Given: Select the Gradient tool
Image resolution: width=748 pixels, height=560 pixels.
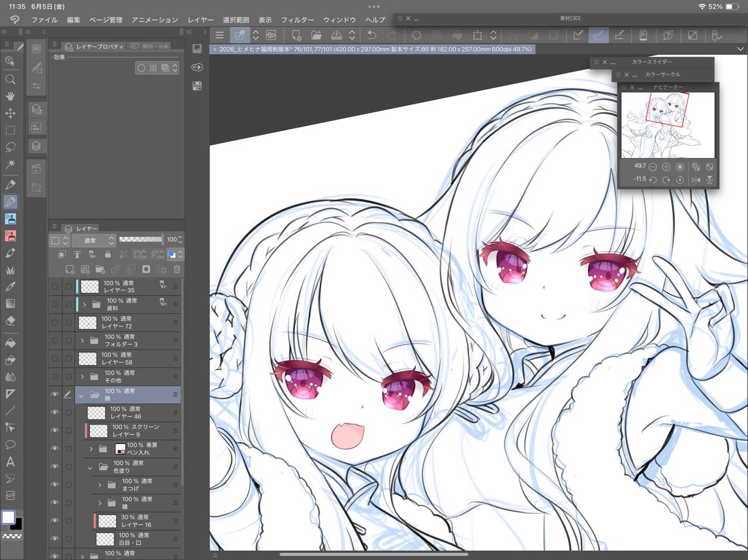Looking at the screenshot, I should (x=10, y=303).
